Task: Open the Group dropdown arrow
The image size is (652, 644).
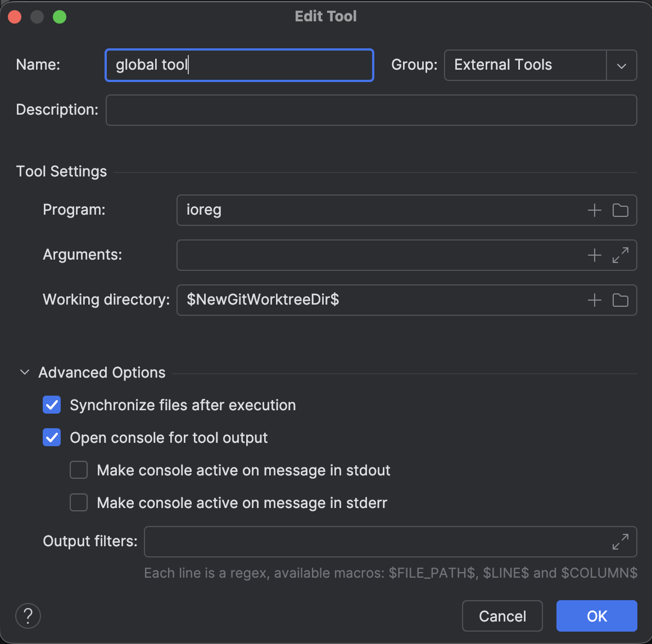Action: 621,65
